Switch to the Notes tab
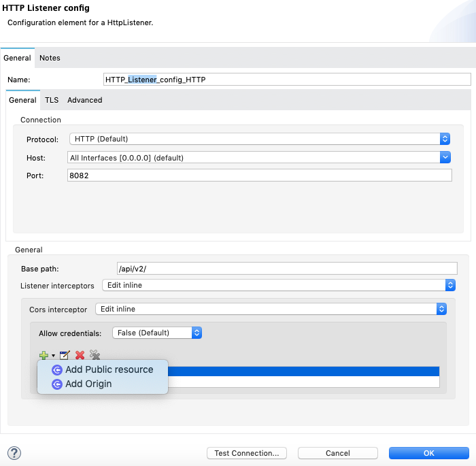Screen dimensions: 476x466 coord(50,58)
